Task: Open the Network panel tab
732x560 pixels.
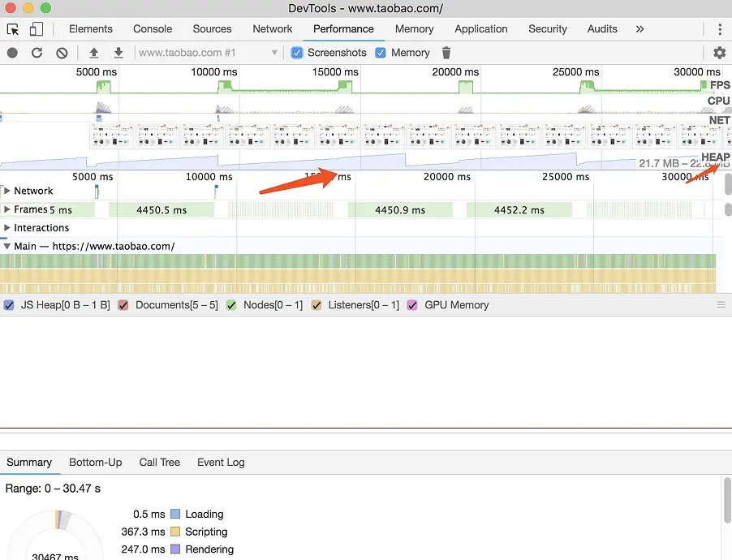Action: click(273, 29)
